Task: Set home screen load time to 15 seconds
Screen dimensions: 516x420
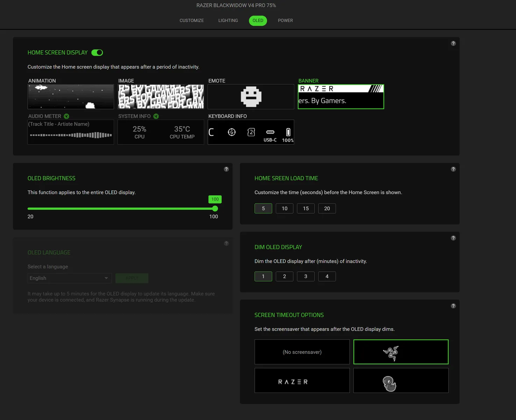Action: click(x=306, y=209)
